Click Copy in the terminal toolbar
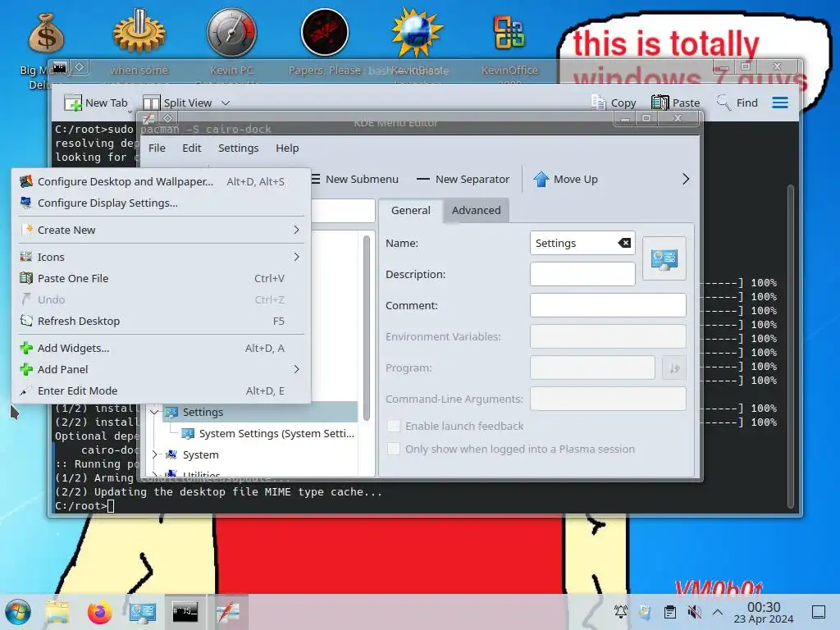Screen dimensions: 840x630 click(614, 103)
